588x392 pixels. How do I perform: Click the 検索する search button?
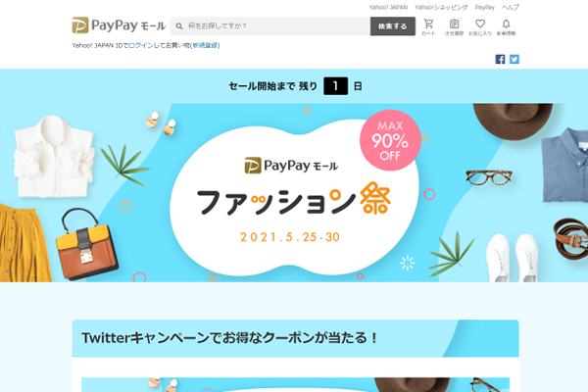[393, 26]
